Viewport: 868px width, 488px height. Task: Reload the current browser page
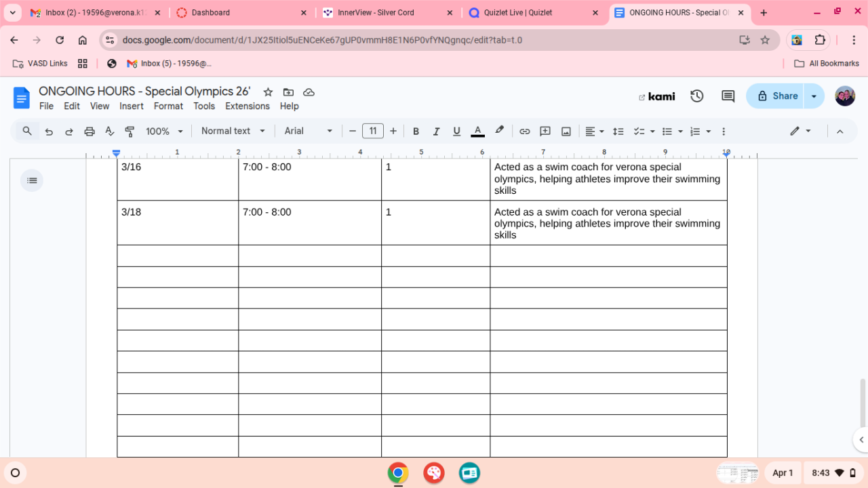point(60,40)
